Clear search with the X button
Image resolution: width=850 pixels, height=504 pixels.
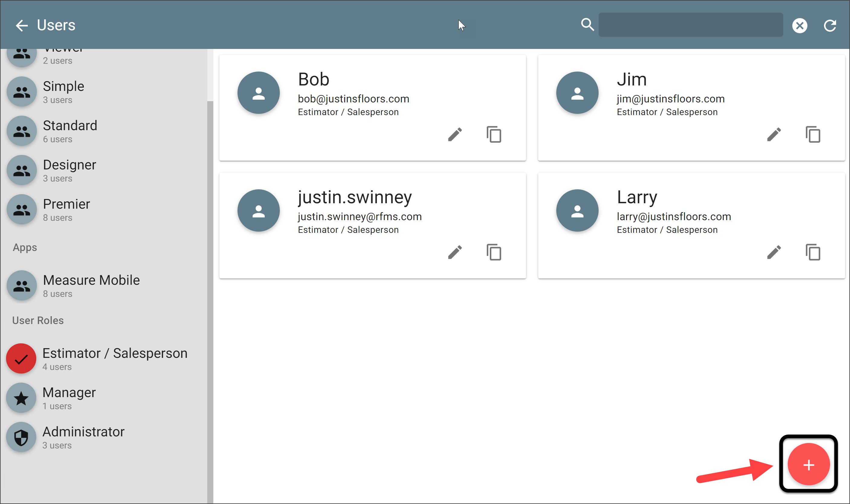click(799, 25)
